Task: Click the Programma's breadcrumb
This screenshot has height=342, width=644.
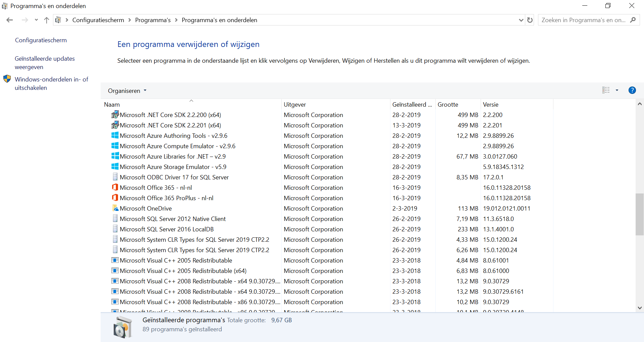Action: tap(153, 20)
